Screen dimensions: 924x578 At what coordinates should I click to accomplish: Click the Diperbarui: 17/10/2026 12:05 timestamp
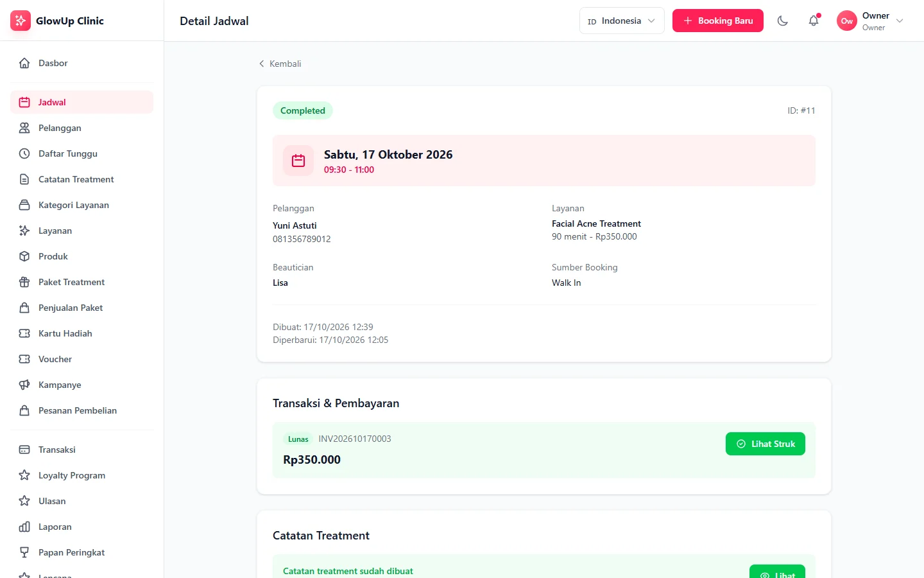click(x=330, y=340)
